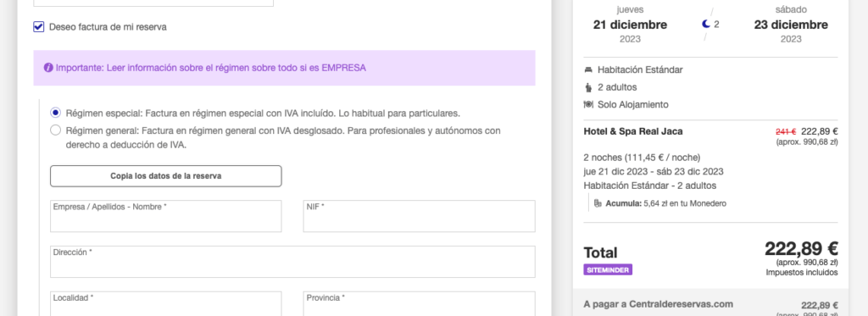Uncheck 'Deseo factura de mi reserva' checkbox
Screen dimensions: 868x316
(x=39, y=27)
